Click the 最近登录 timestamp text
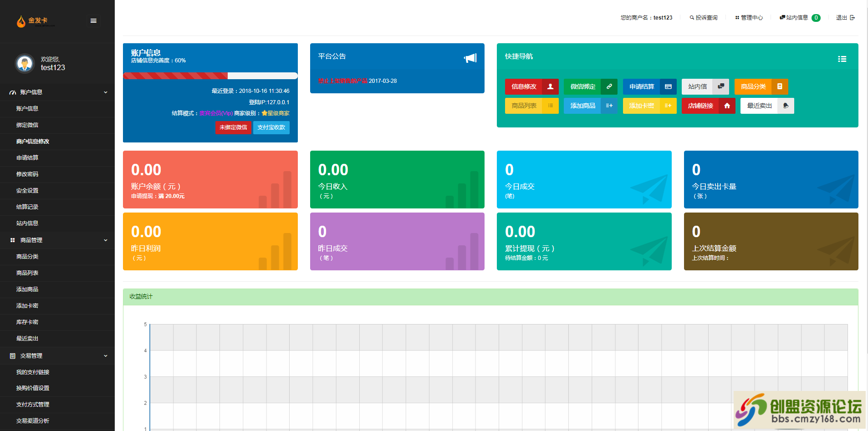The width and height of the screenshot is (868, 431). click(x=250, y=91)
